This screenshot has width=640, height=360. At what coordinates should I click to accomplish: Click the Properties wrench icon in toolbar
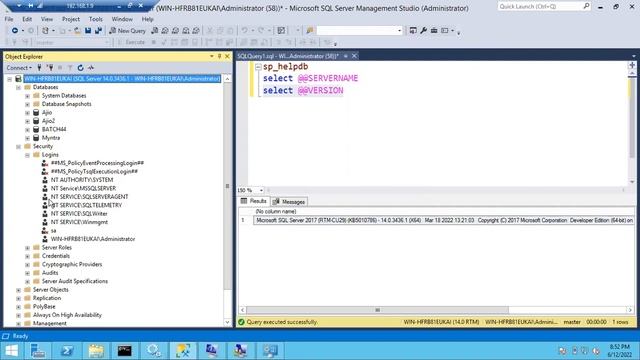pos(423,31)
